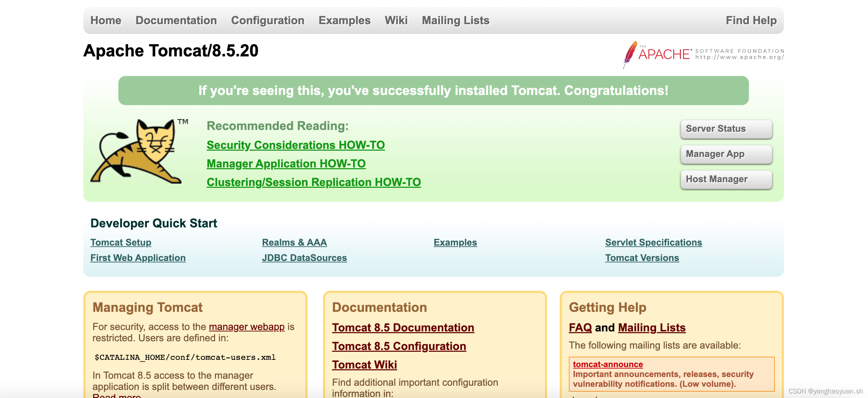Select Wiki from the navigation bar
Screen dimensions: 868x398
(396, 20)
